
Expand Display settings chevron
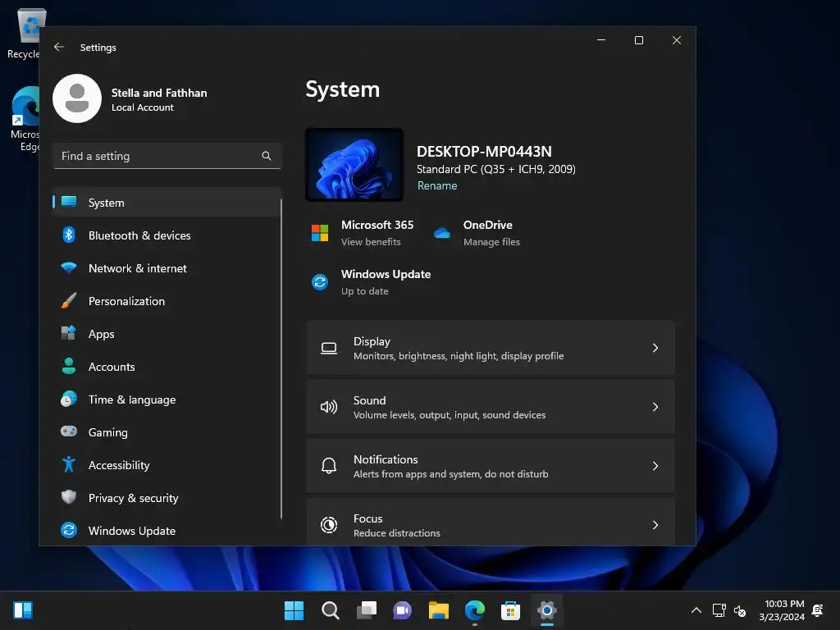tap(655, 348)
